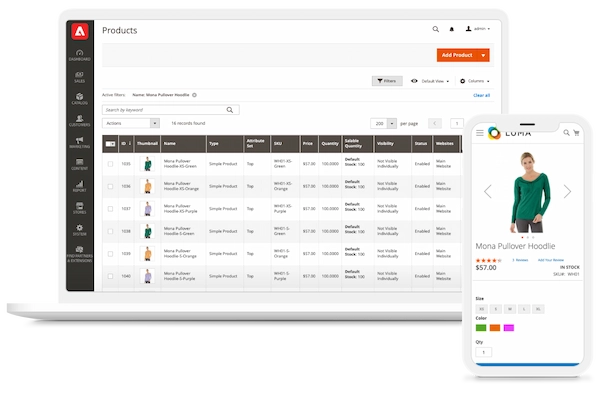Image resolution: width=600 pixels, height=394 pixels.
Task: Click thumbnail of Mona Pullover Hoodie-XS-Green
Action: click(148, 164)
